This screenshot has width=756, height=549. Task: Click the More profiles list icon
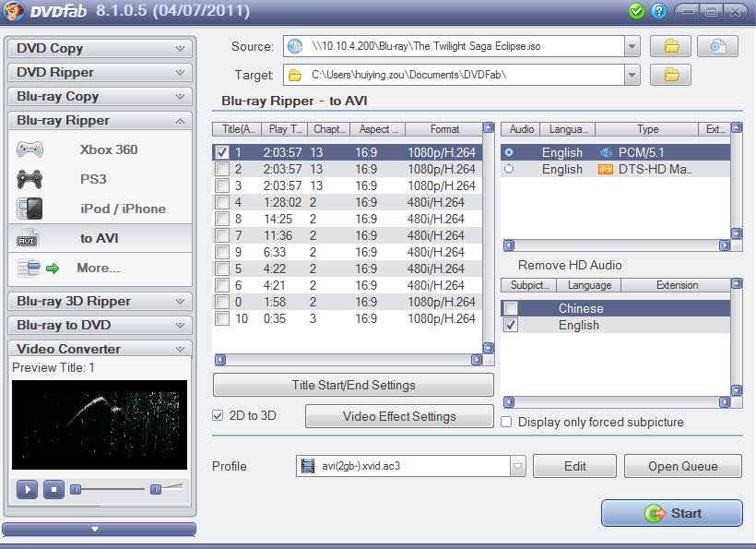(x=29, y=268)
